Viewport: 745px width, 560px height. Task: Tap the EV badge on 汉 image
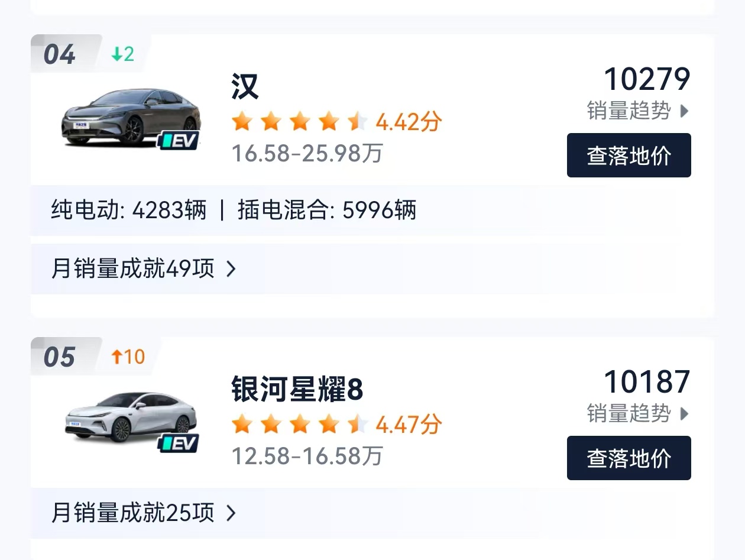click(x=179, y=141)
